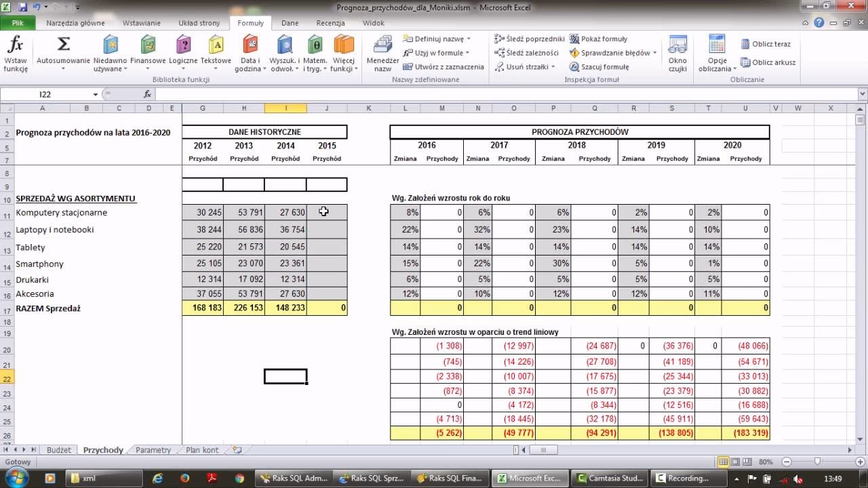Click Szacuj formułę icon
This screenshot has height=488, width=868.
[x=575, y=67]
